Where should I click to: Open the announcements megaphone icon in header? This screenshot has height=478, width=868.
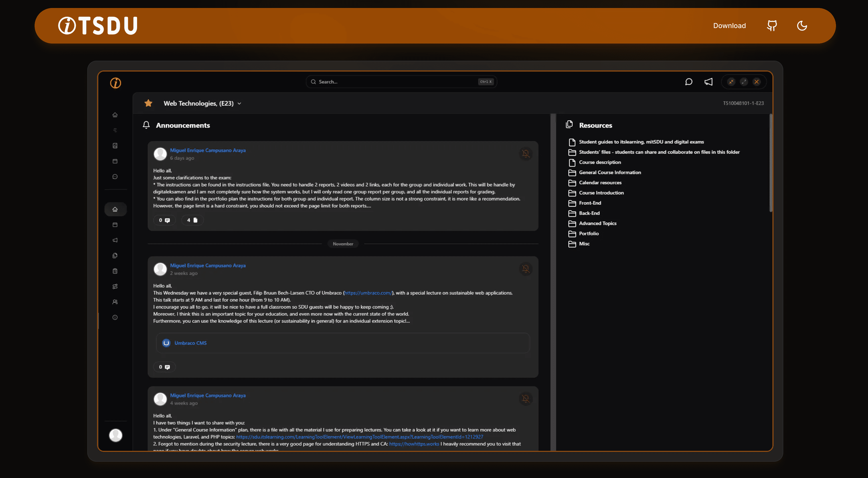point(708,82)
